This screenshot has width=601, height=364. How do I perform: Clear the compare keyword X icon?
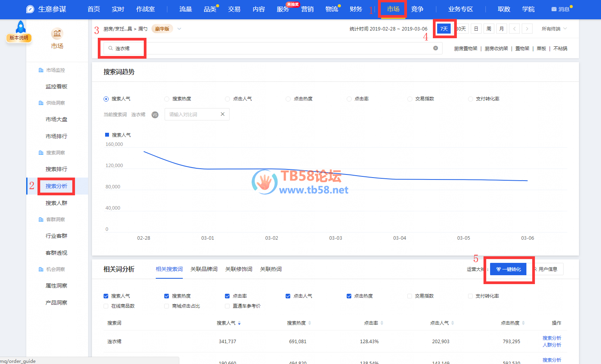[223, 114]
